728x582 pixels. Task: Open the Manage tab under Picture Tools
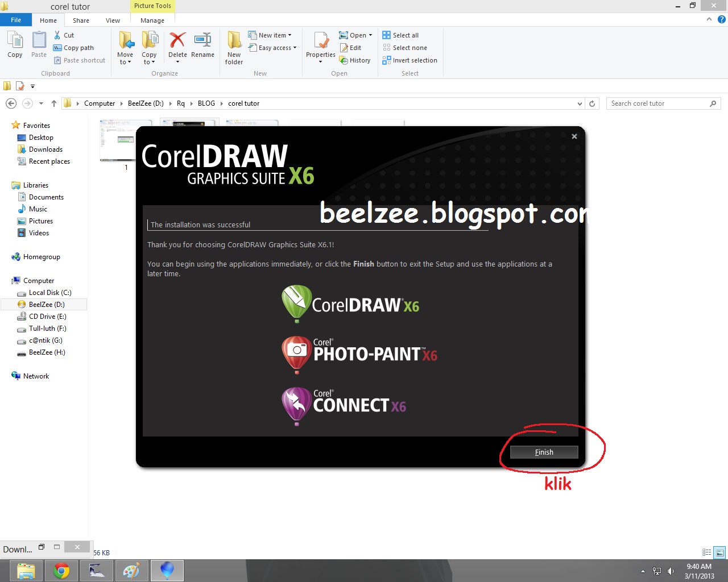pos(152,20)
